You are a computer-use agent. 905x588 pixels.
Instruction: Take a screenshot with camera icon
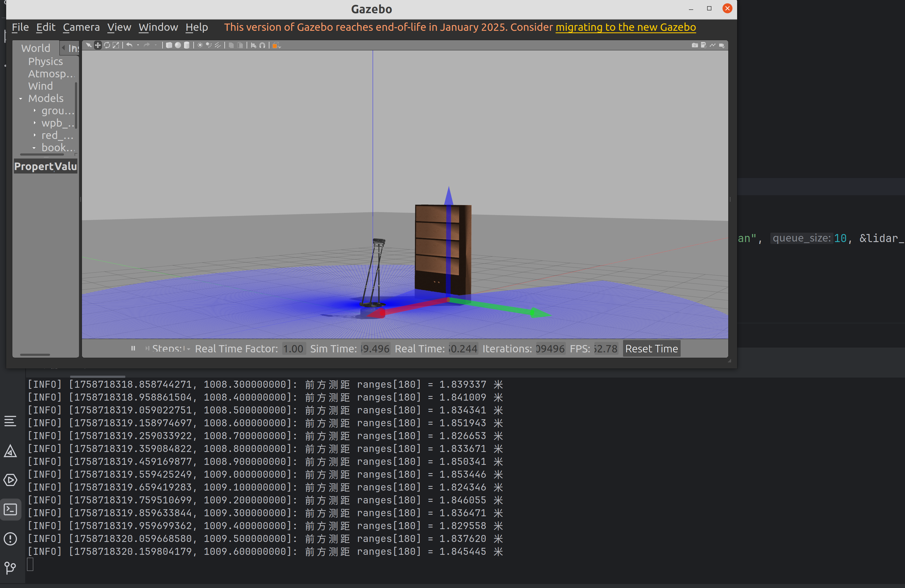694,45
